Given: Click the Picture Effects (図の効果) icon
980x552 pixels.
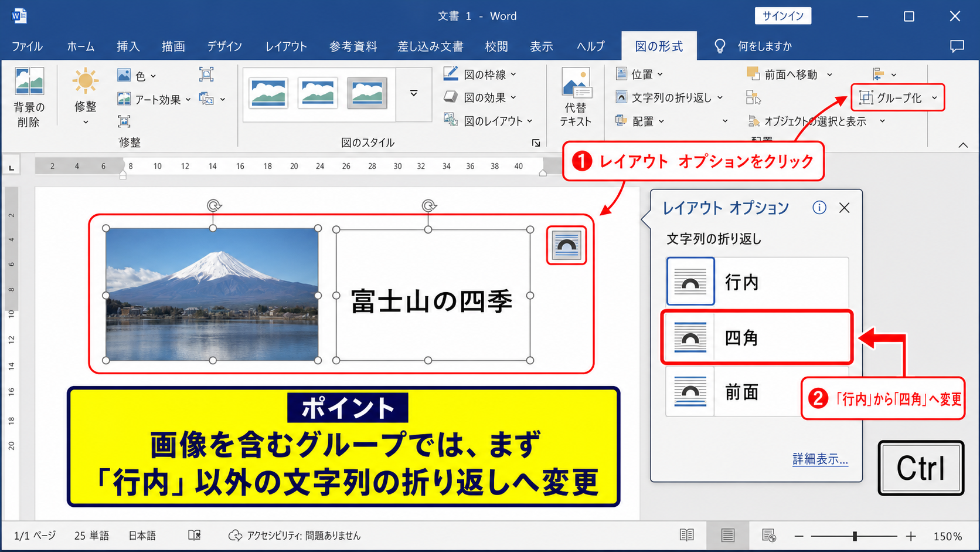Looking at the screenshot, I should tap(451, 97).
